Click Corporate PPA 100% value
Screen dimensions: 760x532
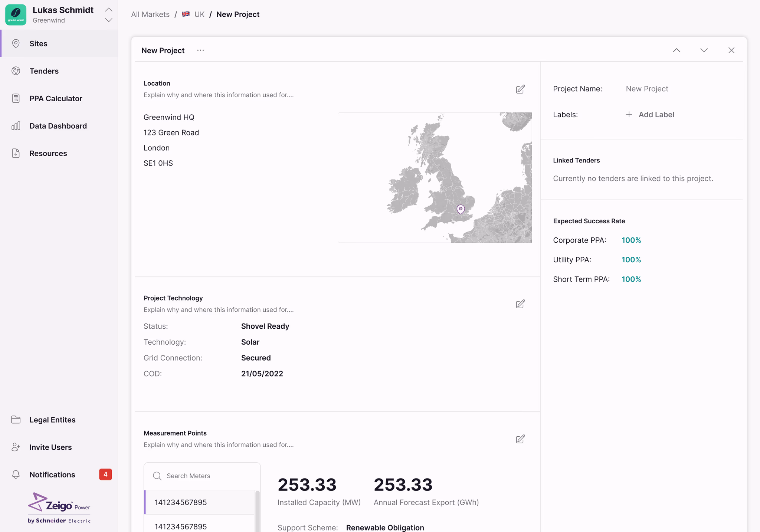(x=631, y=240)
